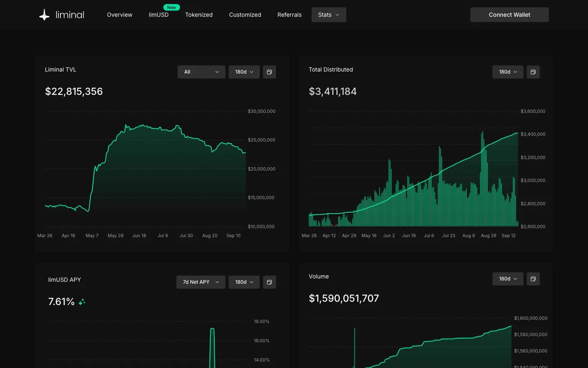Open the calendar picker on Total Distributed card

pyautogui.click(x=533, y=72)
